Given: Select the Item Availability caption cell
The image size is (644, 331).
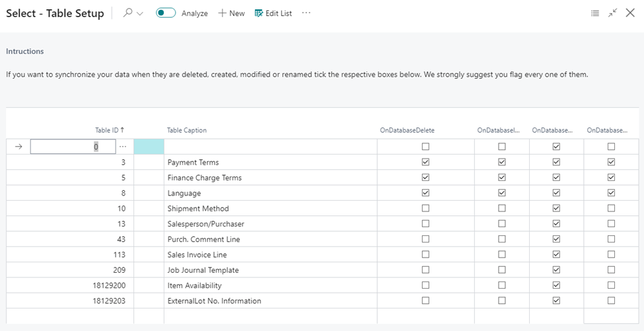Looking at the screenshot, I should [270, 285].
